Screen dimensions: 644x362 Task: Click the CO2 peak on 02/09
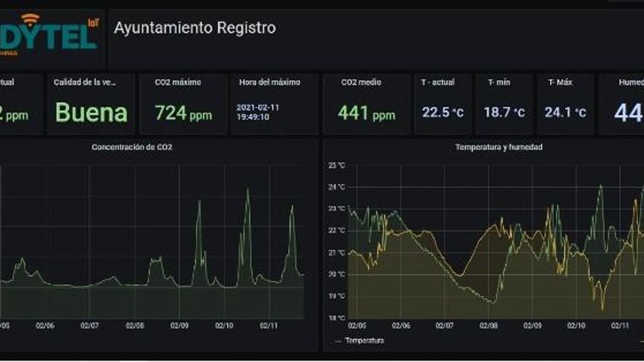click(x=200, y=202)
